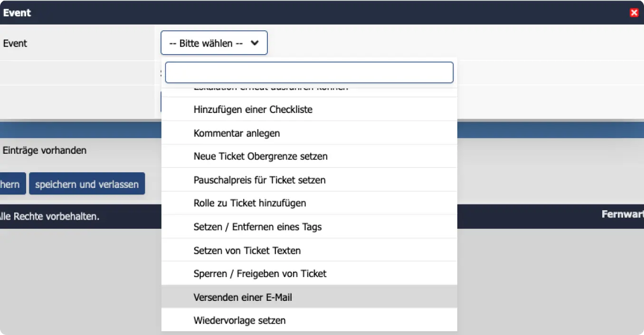Click the partially visible 'speichern' button
Viewport: 644px width, 335px height.
pyautogui.click(x=12, y=184)
